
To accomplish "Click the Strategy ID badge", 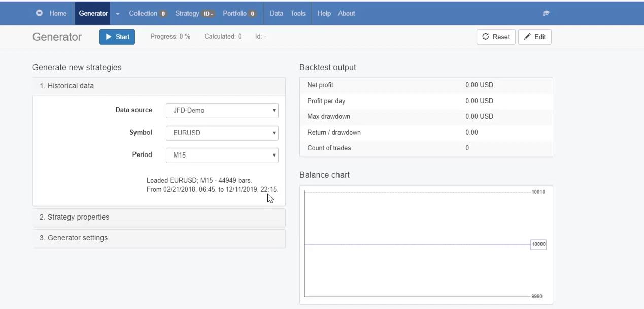I will pos(208,14).
